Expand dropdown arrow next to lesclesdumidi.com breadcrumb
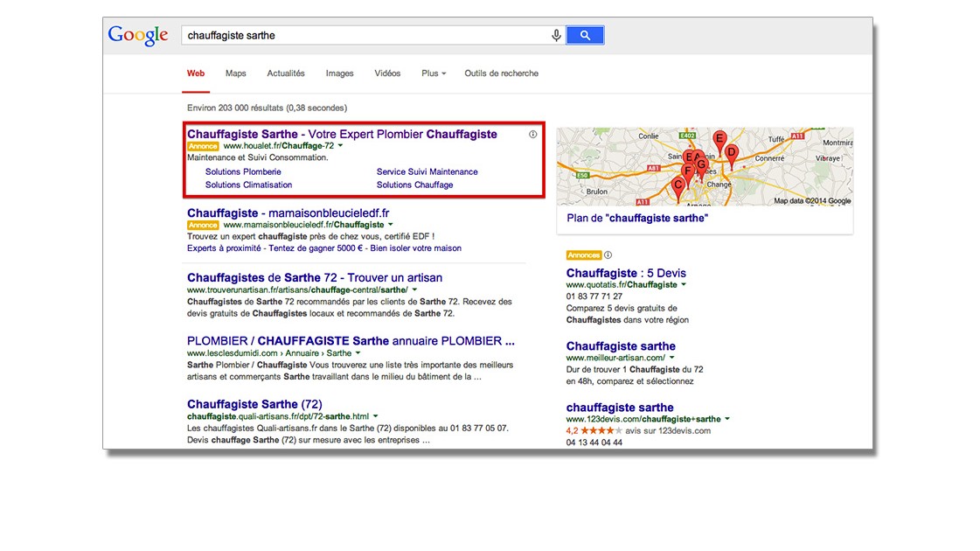The width and height of the screenshot is (980, 551). pyautogui.click(x=358, y=353)
